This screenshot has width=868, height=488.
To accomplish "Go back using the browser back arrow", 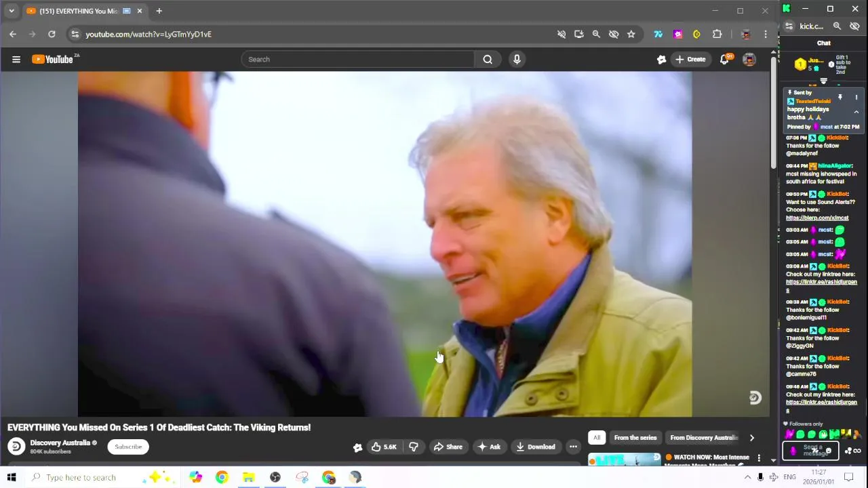I will [x=13, y=34].
